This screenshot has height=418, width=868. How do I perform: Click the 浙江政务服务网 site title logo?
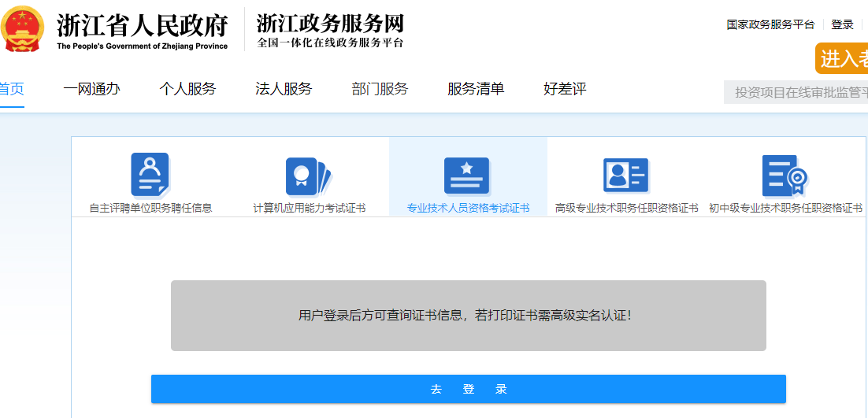[x=330, y=31]
